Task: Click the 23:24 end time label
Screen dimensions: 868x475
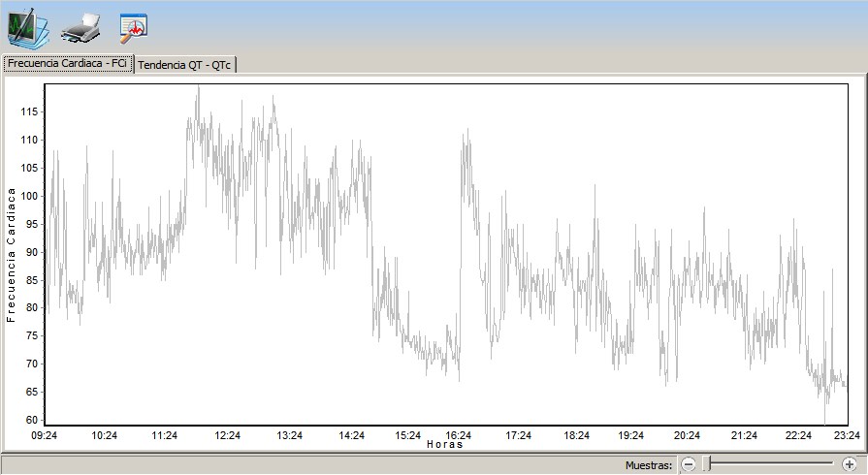Action: 847,436
